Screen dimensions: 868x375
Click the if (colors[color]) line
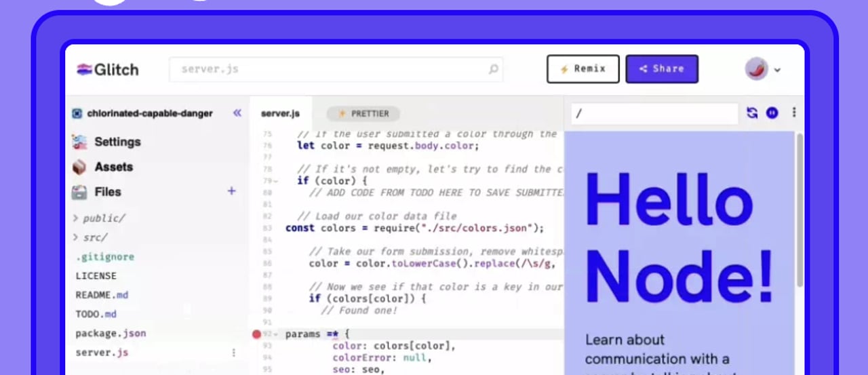coord(368,298)
